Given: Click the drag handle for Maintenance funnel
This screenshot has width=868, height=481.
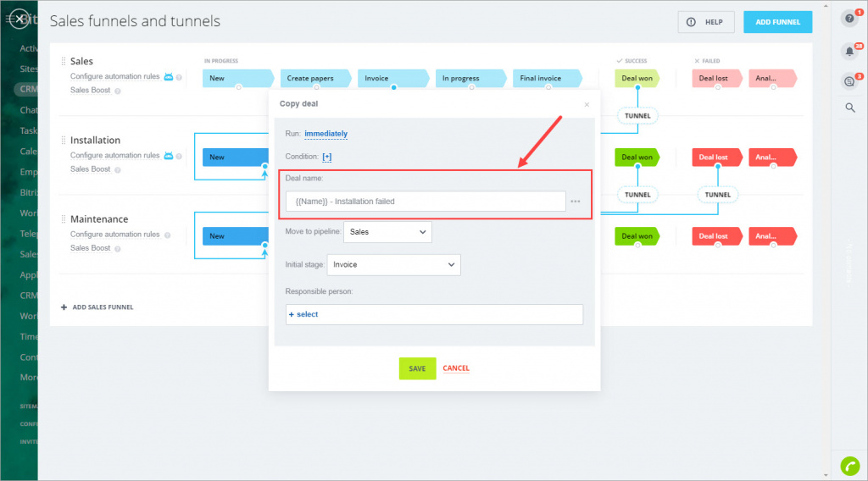Looking at the screenshot, I should 63,219.
